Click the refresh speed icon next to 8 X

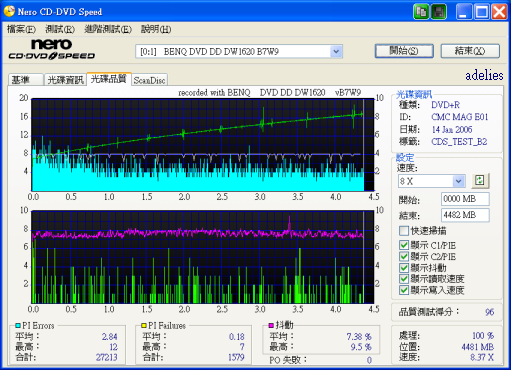coord(480,181)
